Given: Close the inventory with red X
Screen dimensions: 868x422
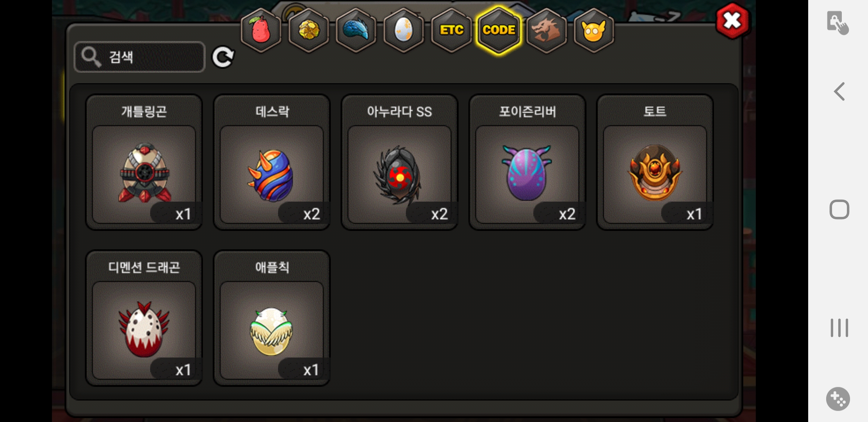Looking at the screenshot, I should [732, 21].
